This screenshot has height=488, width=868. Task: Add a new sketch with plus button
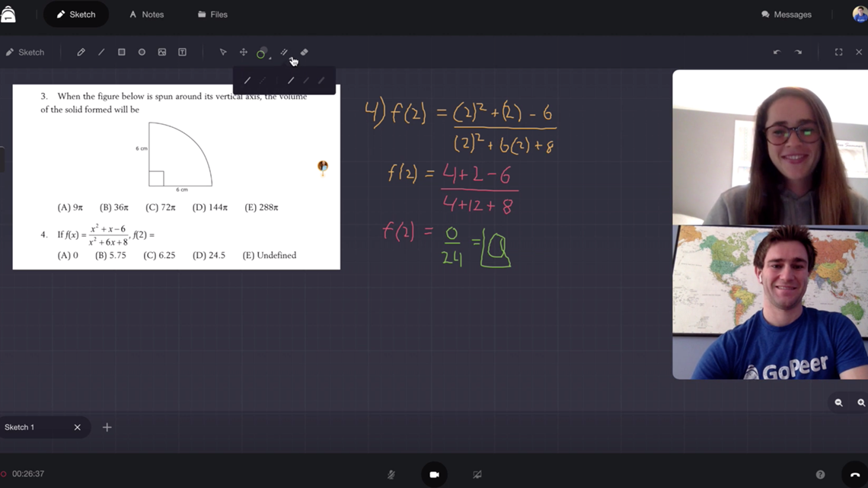tap(107, 428)
